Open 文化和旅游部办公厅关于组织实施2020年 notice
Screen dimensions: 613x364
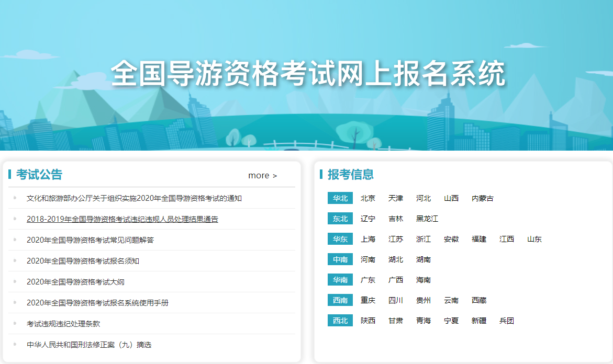pyautogui.click(x=134, y=198)
